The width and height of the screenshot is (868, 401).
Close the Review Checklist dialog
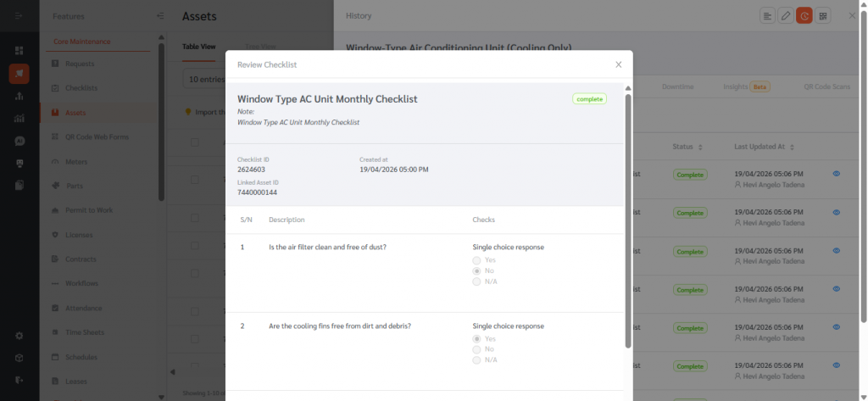618,64
